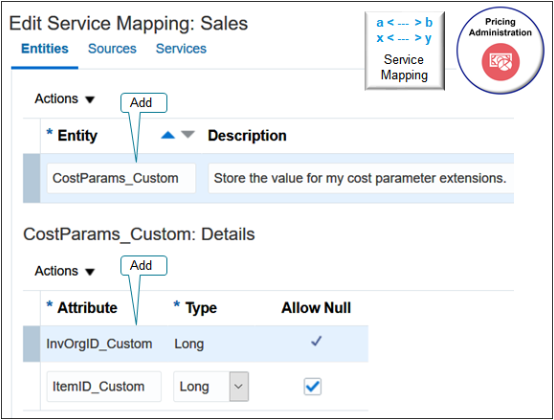Click the lower Add callout bubble
This screenshot has width=554, height=420.
click(x=143, y=266)
